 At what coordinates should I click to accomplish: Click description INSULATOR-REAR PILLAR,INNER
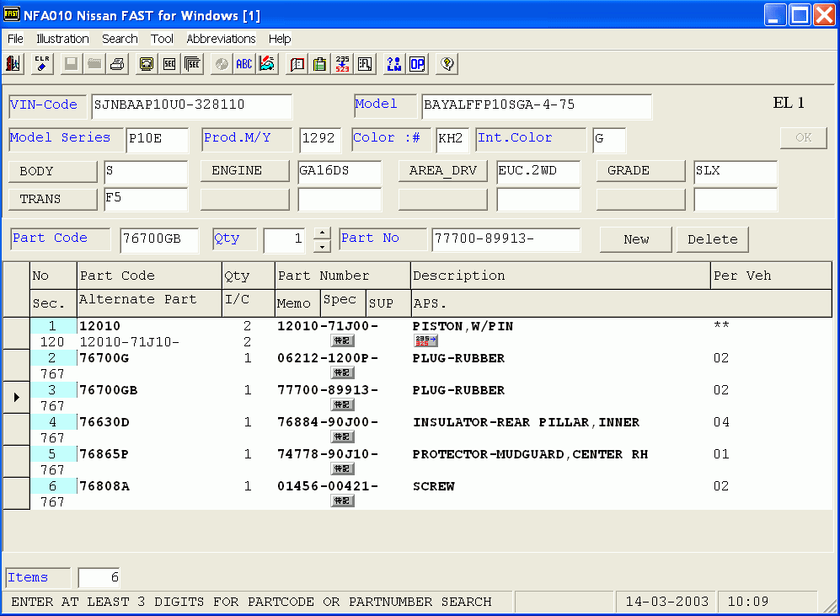pos(526,422)
